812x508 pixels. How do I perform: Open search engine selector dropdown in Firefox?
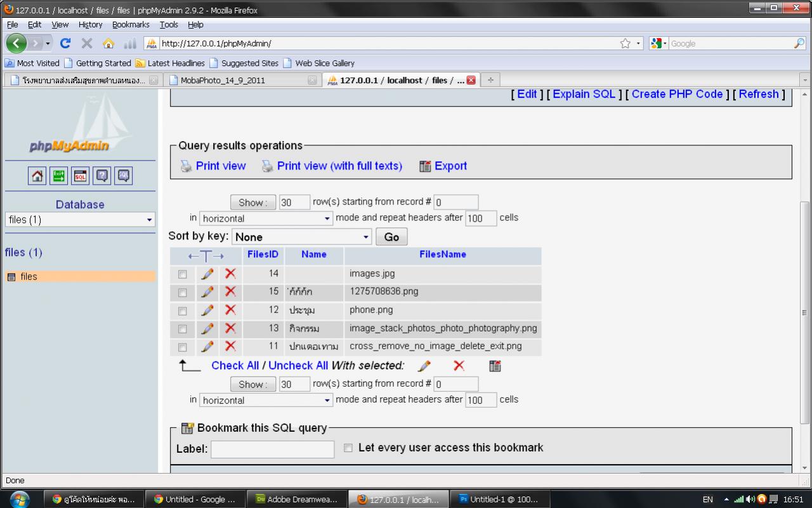(658, 43)
